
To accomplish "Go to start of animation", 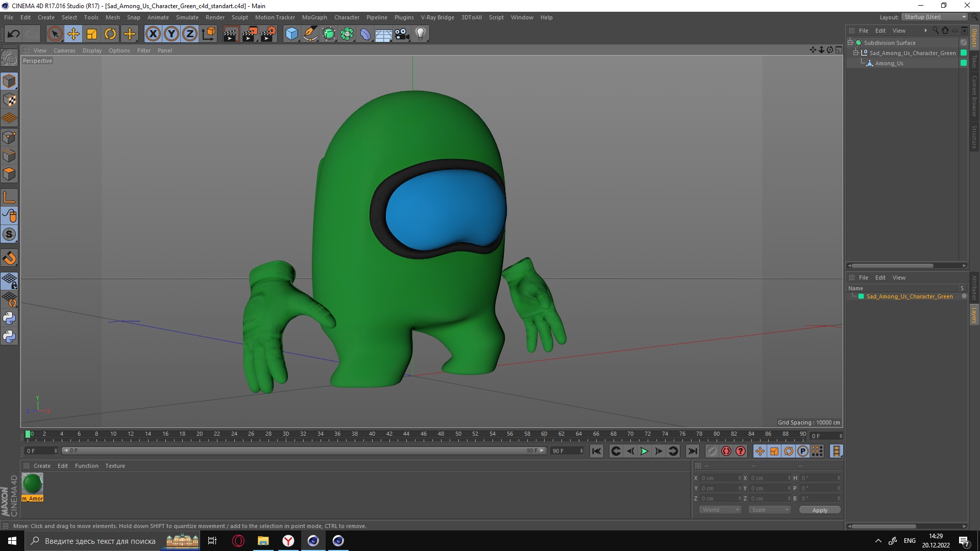I will click(596, 451).
